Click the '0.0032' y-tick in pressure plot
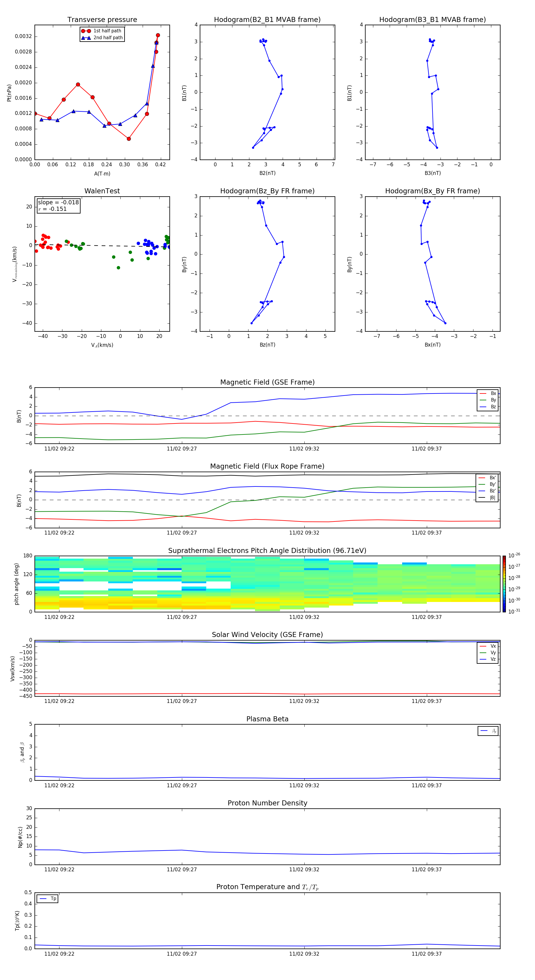Viewport: 535px width, 980px height. 23,37
